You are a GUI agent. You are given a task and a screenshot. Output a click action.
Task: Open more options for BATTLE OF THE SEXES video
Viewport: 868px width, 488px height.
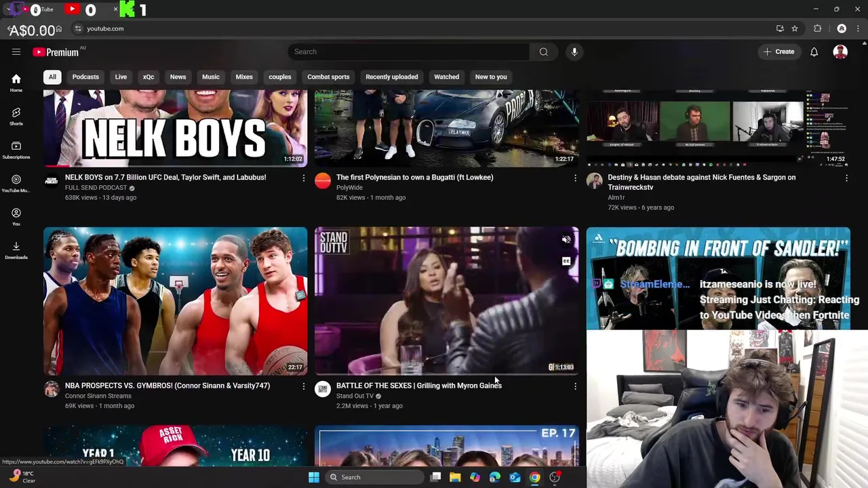coord(575,386)
